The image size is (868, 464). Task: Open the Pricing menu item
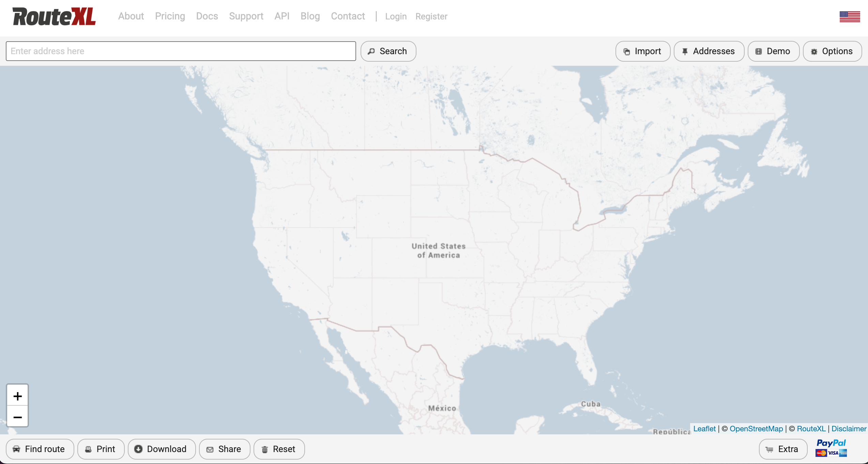pos(170,16)
